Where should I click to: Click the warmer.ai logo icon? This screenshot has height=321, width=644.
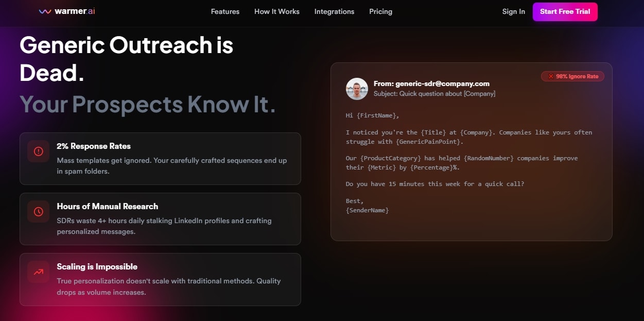pos(45,11)
